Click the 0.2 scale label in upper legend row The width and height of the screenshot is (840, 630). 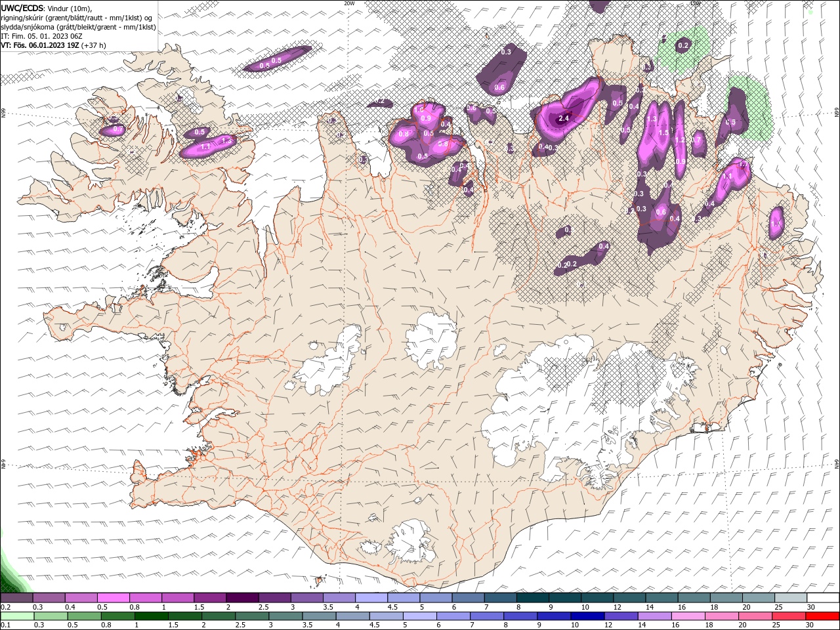pos(5,607)
